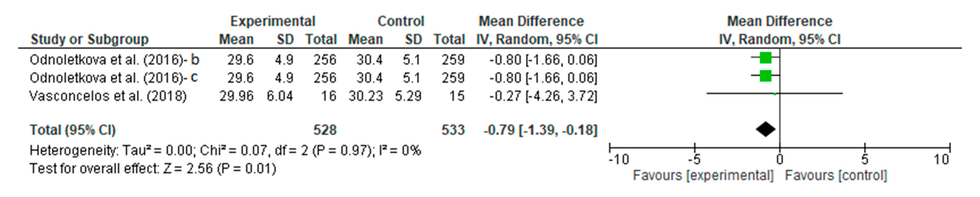Click the pooled estimate -0.79 [-1.39, -0.18]
The width and height of the screenshot is (980, 197).
(x=540, y=130)
